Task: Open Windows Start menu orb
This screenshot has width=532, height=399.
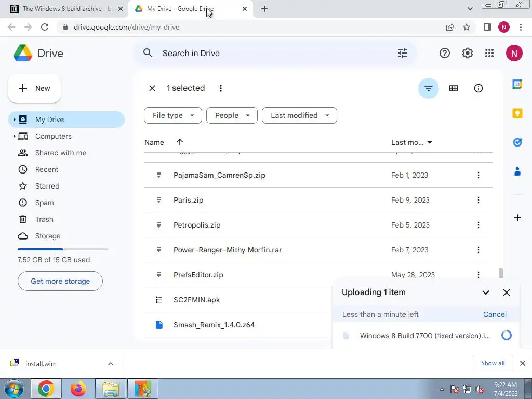Action: click(14, 389)
